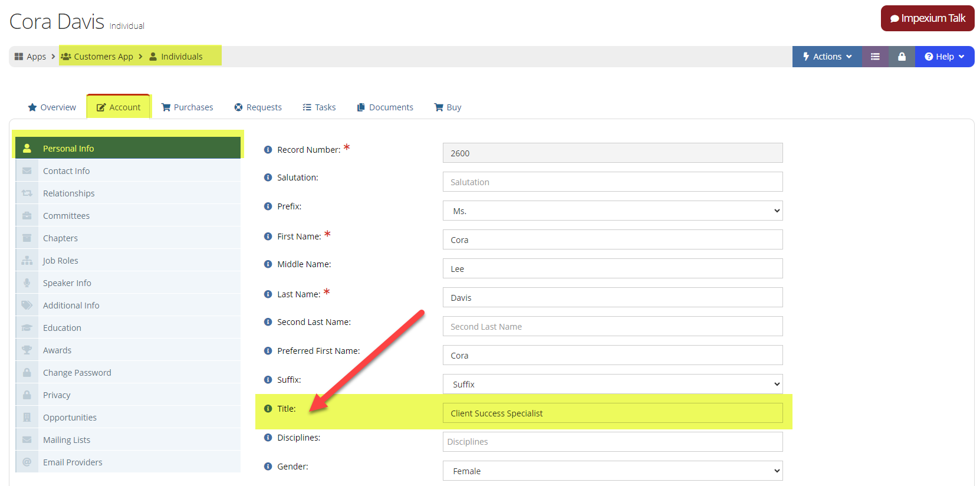Click the Salutation input field
Viewport: 980px width, 486px height.
613,182
